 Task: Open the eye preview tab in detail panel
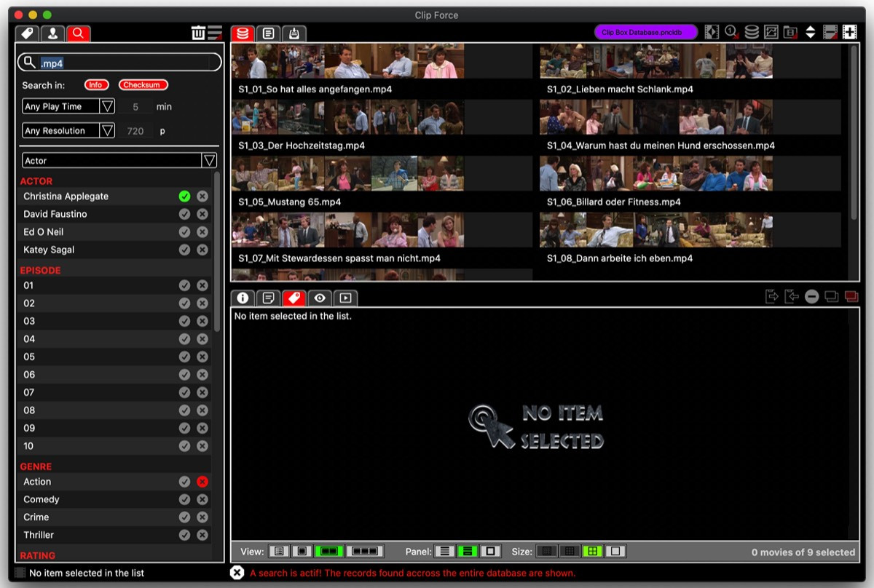pos(319,298)
